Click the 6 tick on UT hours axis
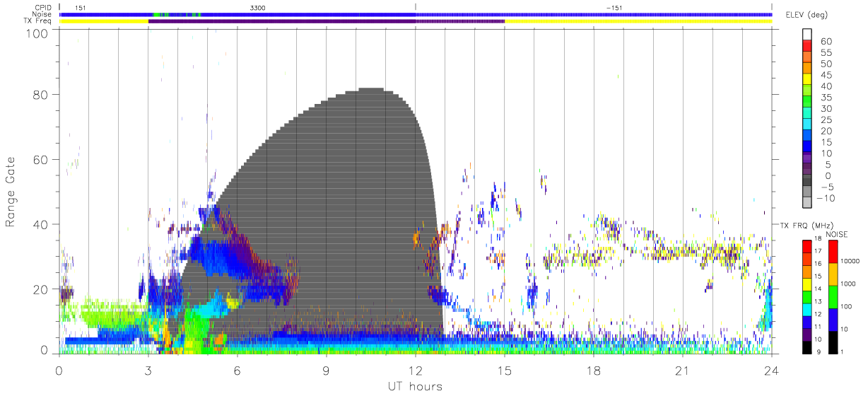Viewport: 868px width, 401px height. 237,371
